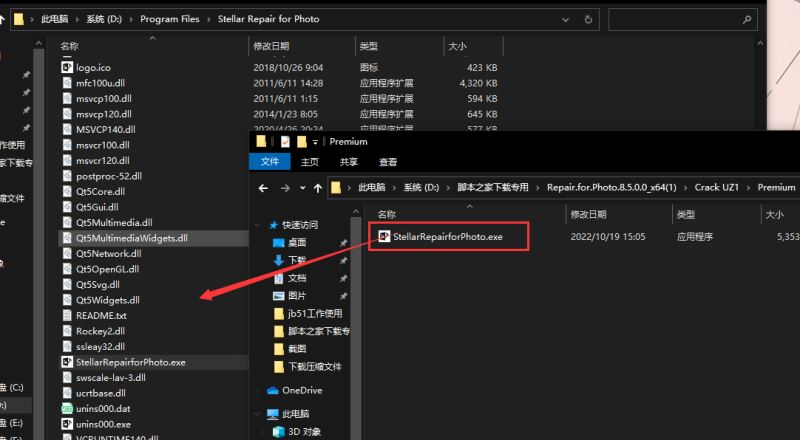Open the 文件 tab in Premium window

[270, 162]
